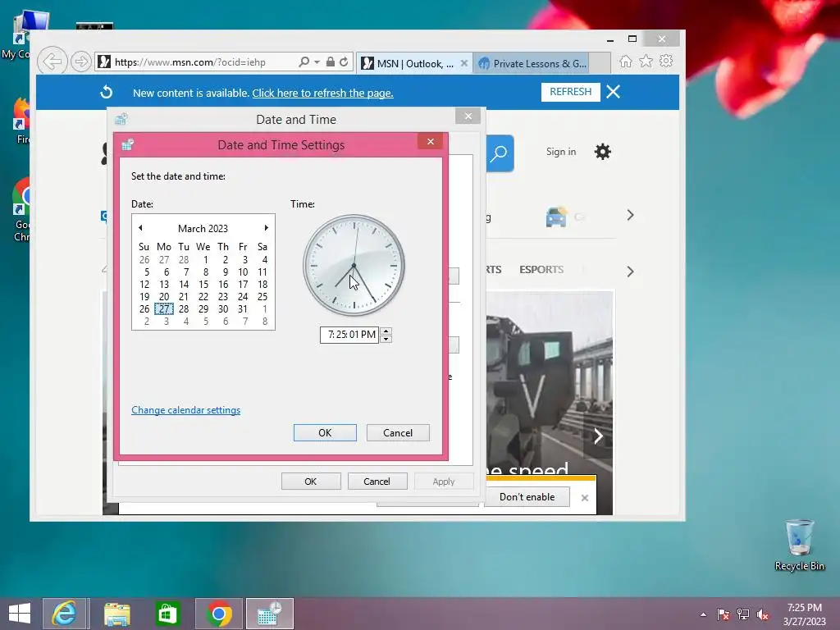The height and width of the screenshot is (630, 840).
Task: Select March 31 in the calendar
Action: pos(243,309)
